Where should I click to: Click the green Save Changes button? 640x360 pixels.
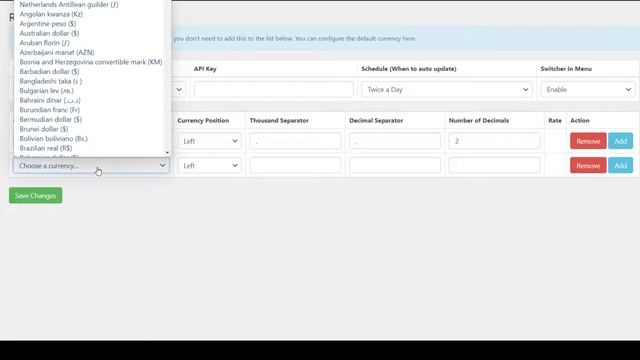pyautogui.click(x=36, y=196)
